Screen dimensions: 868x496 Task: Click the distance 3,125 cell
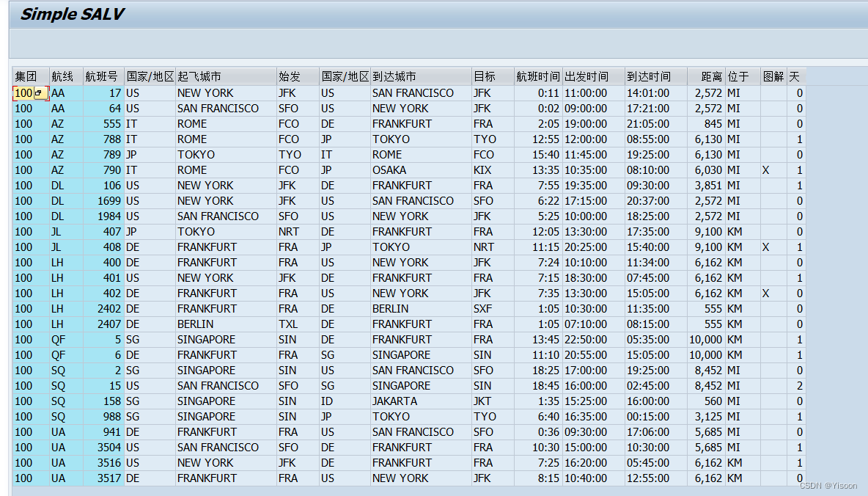pyautogui.click(x=707, y=417)
